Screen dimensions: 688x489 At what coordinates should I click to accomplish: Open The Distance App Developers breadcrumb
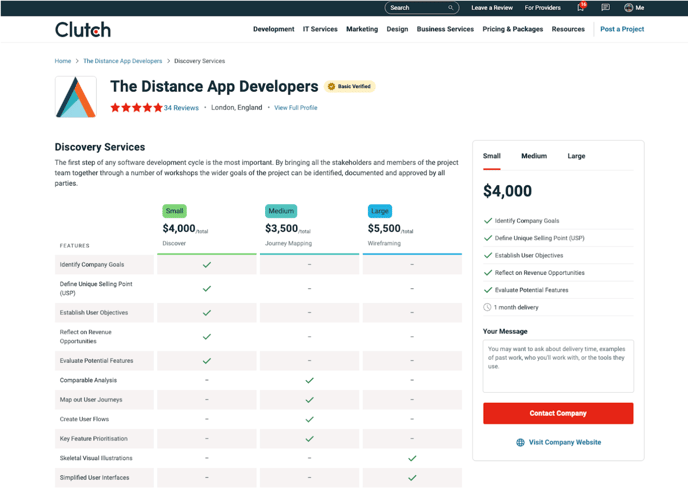click(122, 61)
